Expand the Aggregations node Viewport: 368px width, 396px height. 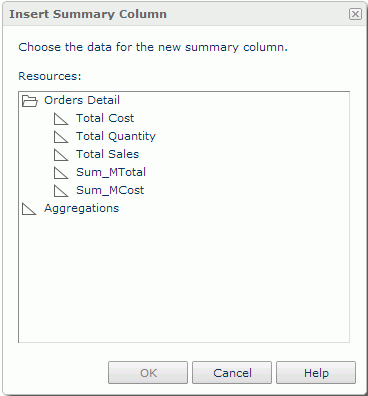29,209
